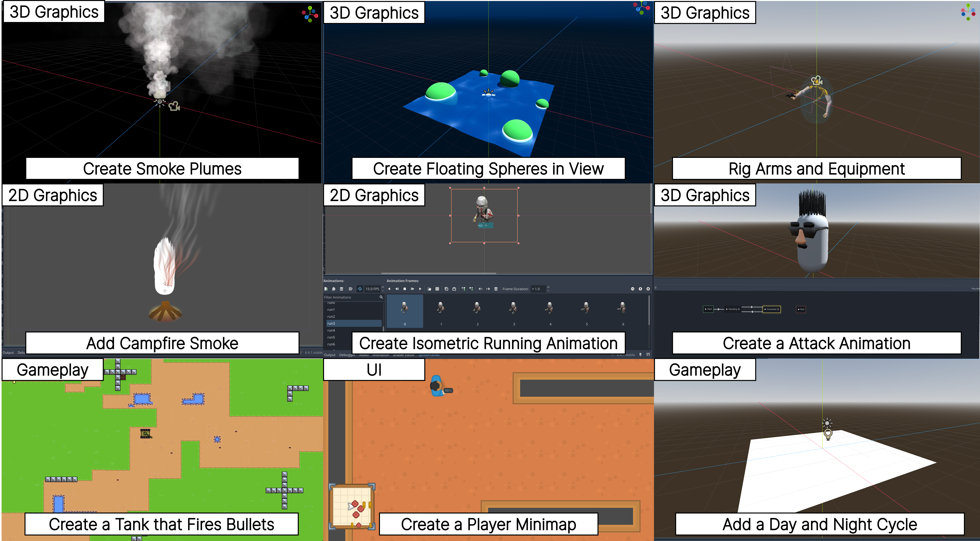The image size is (980, 541).
Task: Select the run5 animation in the list
Action: pos(331,337)
